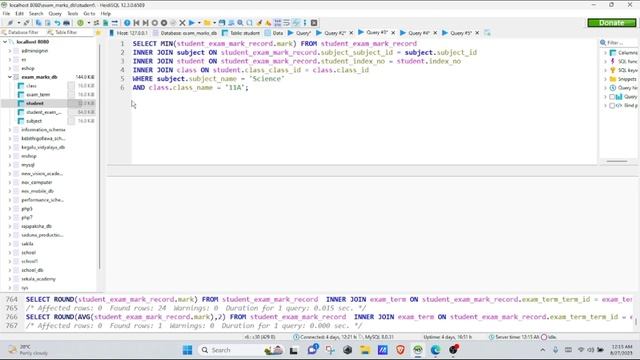This screenshot has height=360, width=640.
Task: Click the Database filter input field
Action: point(23,32)
